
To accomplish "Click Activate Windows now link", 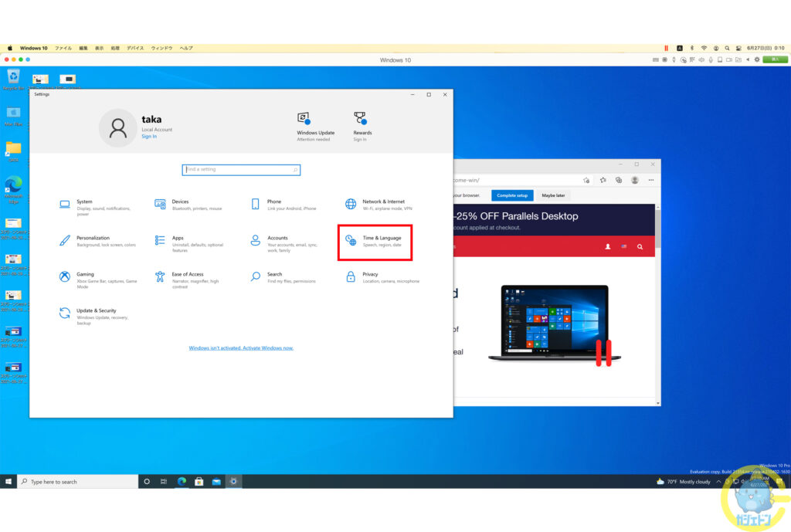I will [x=241, y=348].
